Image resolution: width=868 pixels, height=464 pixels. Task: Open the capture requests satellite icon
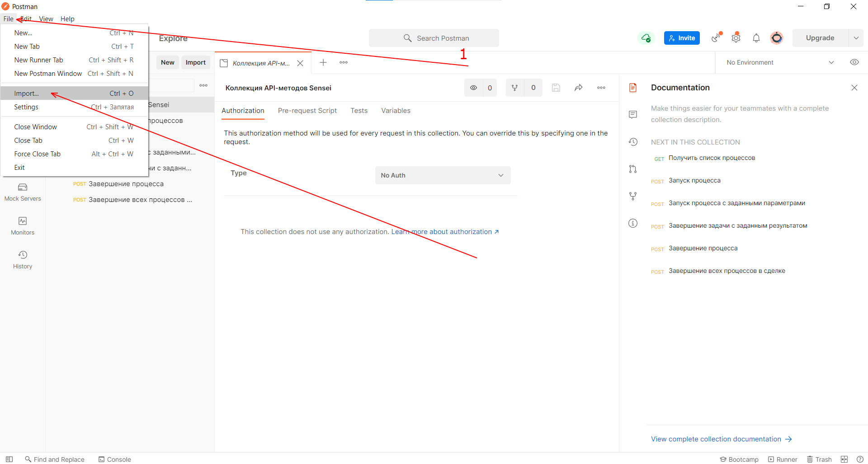pos(717,38)
